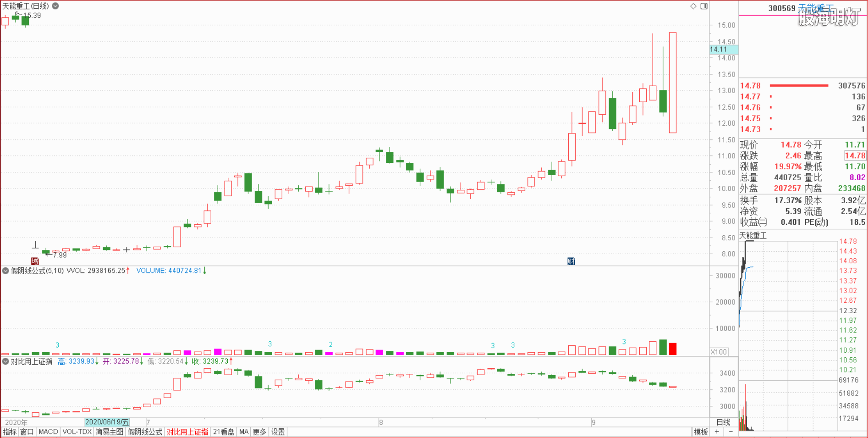Click the 307576 order volume value
Image resolution: width=868 pixels, height=438 pixels.
coord(852,86)
